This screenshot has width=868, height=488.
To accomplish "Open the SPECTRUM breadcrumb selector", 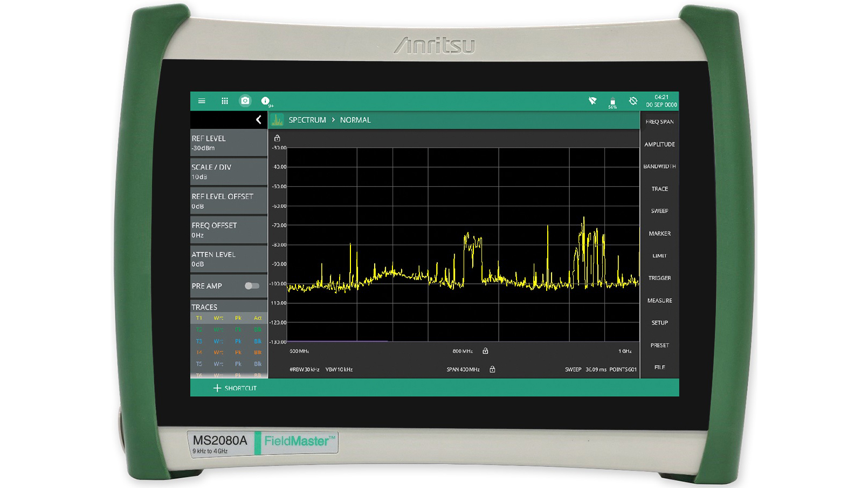I will tap(307, 120).
